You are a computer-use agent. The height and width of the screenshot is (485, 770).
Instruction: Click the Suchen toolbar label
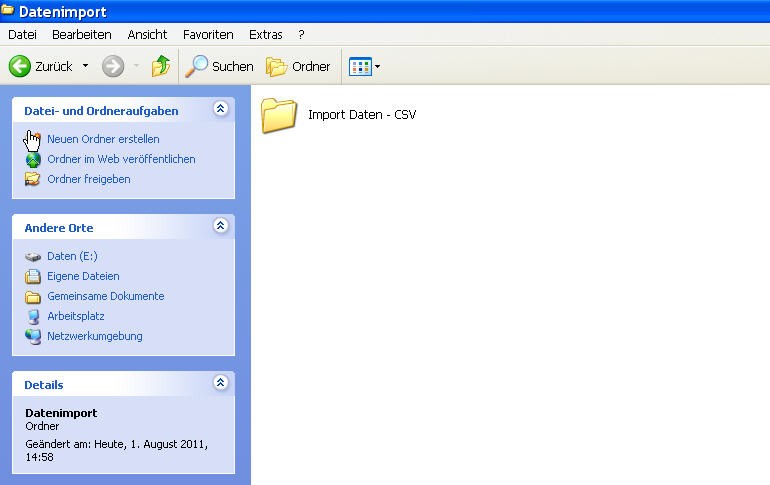coord(233,66)
